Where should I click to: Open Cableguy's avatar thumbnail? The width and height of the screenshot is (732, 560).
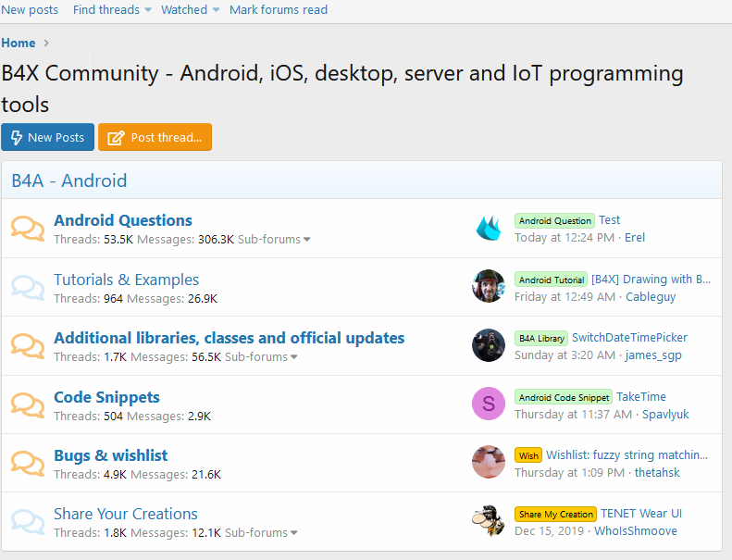click(x=489, y=287)
